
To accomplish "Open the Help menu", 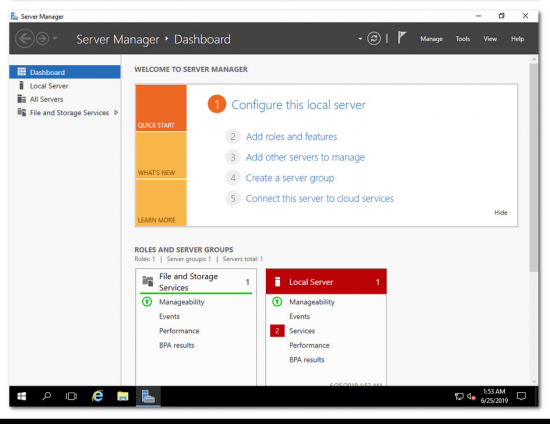I will pyautogui.click(x=517, y=39).
